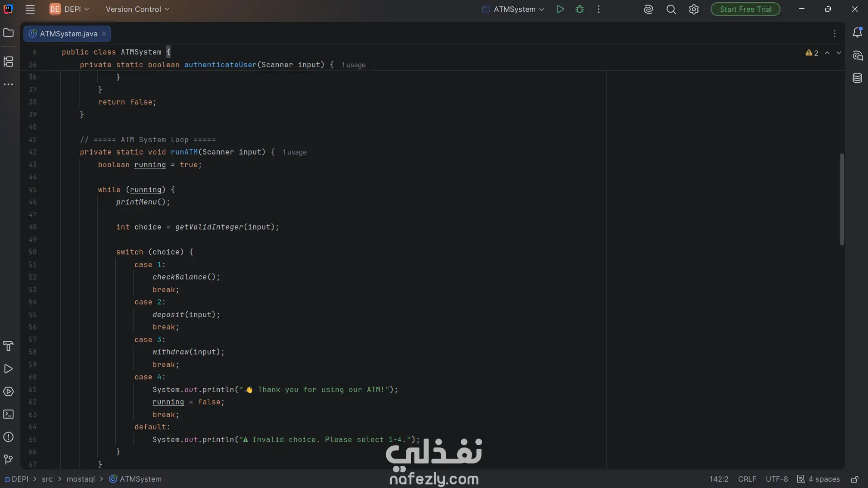The image size is (868, 488).
Task: Click deposit(input) call in case 2
Action: click(186, 315)
